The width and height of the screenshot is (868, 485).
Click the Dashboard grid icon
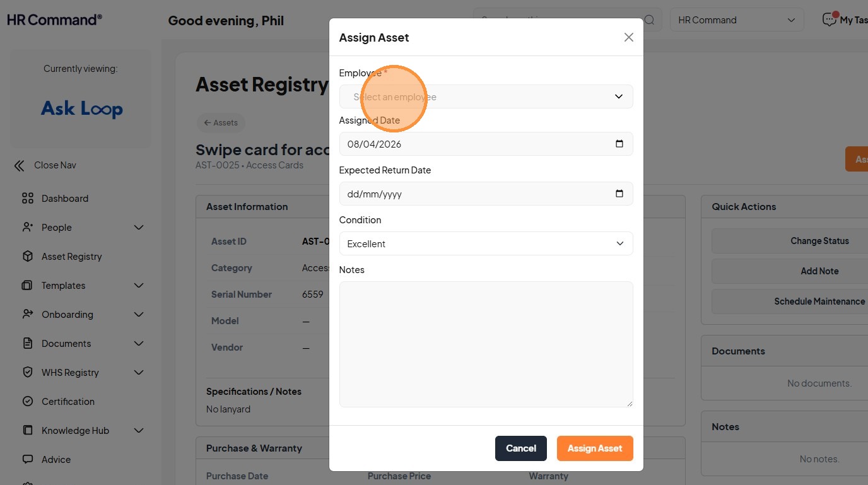coord(28,198)
